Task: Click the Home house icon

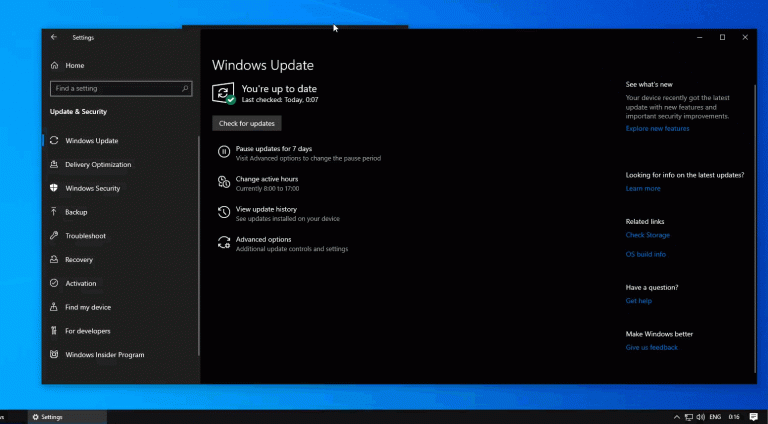Action: [x=54, y=65]
